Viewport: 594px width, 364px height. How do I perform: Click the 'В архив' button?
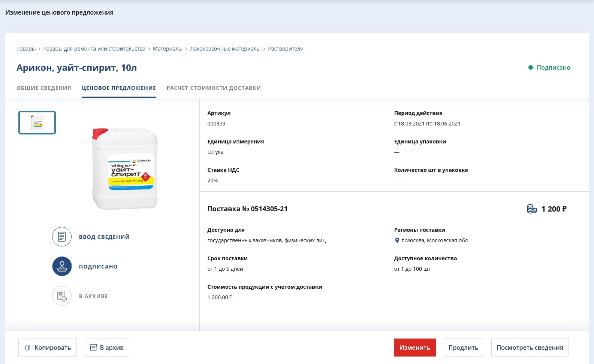pos(106,348)
